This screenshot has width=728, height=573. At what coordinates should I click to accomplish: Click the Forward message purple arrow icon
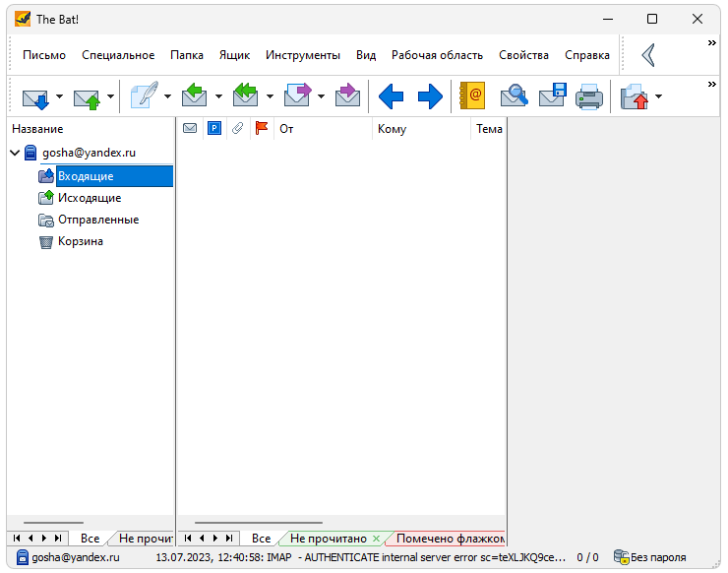click(x=297, y=95)
